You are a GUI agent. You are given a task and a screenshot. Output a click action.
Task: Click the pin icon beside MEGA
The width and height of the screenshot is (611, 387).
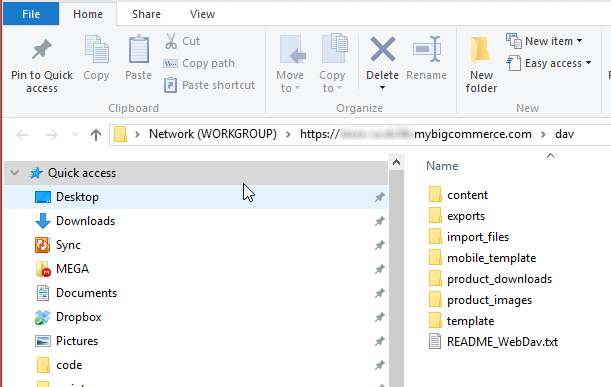coord(380,269)
